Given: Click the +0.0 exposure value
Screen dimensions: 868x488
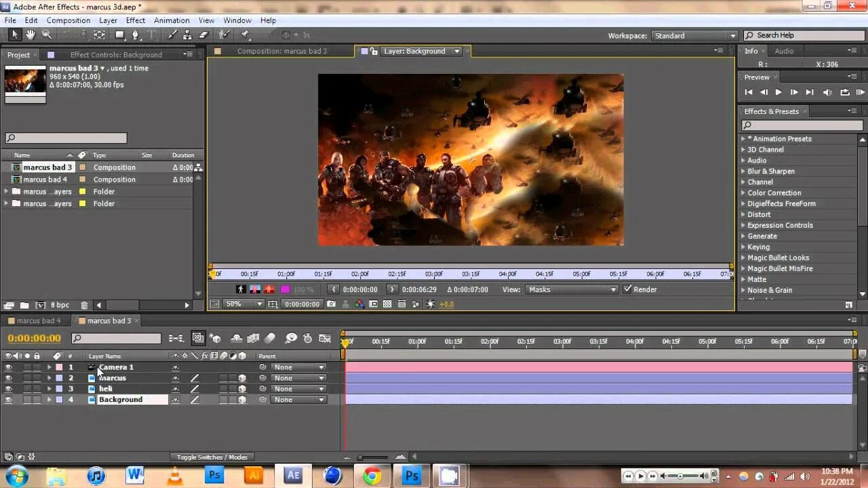Looking at the screenshot, I should coord(446,304).
